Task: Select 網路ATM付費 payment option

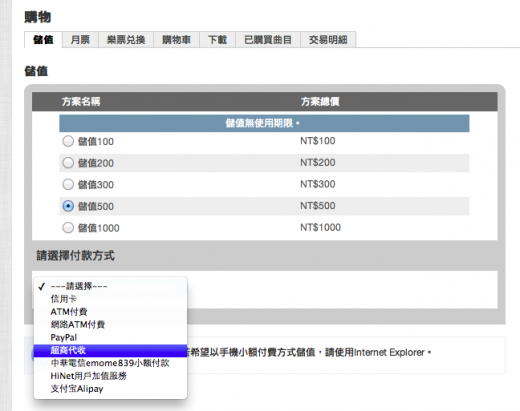Action: coord(110,324)
